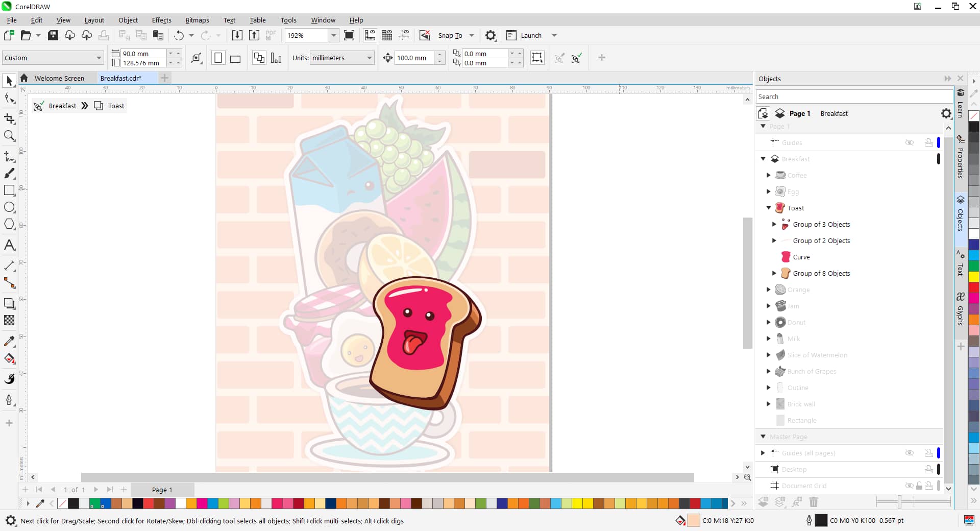The image size is (980, 531).
Task: Select the Drop Shadow tool
Action: click(9, 303)
